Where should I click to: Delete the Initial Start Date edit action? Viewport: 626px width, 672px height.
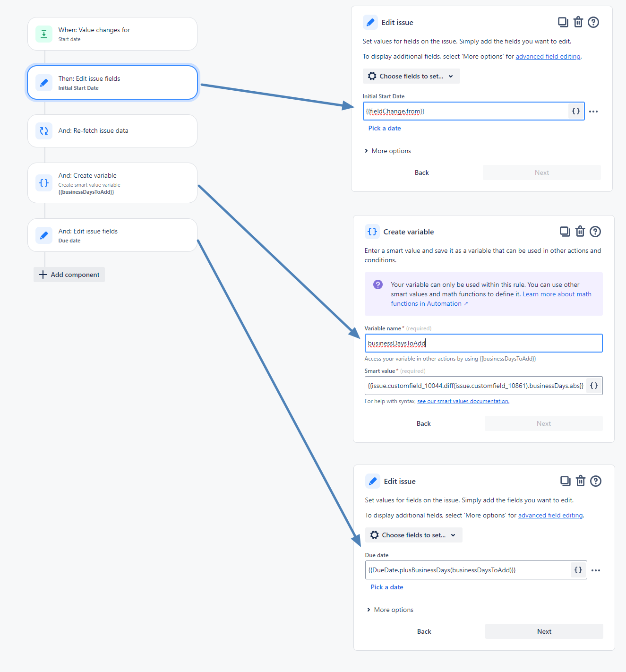click(x=578, y=22)
